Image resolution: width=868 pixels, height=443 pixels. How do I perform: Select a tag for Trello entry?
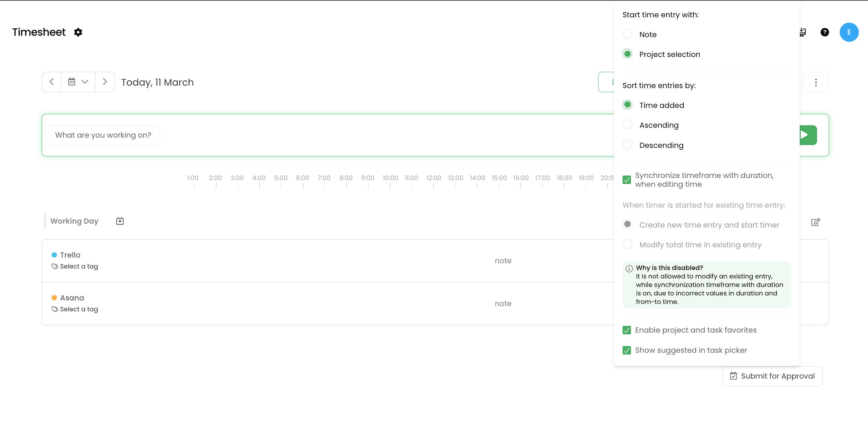[79, 266]
